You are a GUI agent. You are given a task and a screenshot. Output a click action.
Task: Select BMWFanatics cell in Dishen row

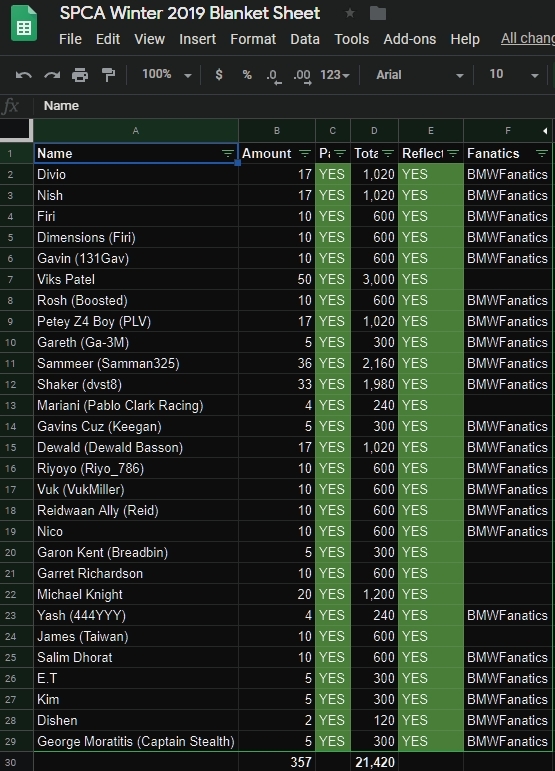click(507, 720)
